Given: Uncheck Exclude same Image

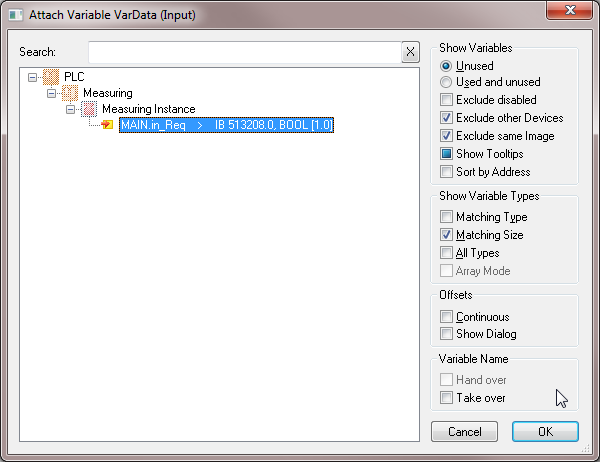Looking at the screenshot, I should [x=446, y=136].
